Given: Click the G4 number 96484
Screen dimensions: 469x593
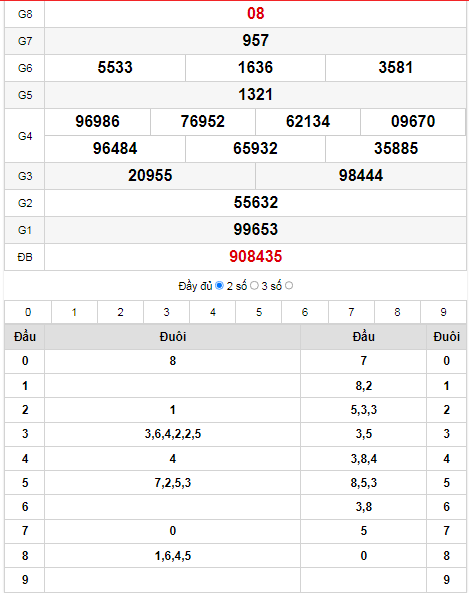Looking at the screenshot, I should pyautogui.click(x=115, y=149).
